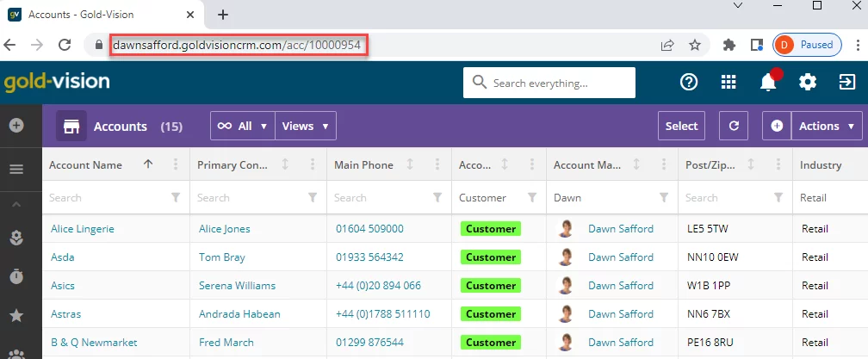Open the browser extensions puzzle icon
The width and height of the screenshot is (868, 359).
(x=729, y=46)
